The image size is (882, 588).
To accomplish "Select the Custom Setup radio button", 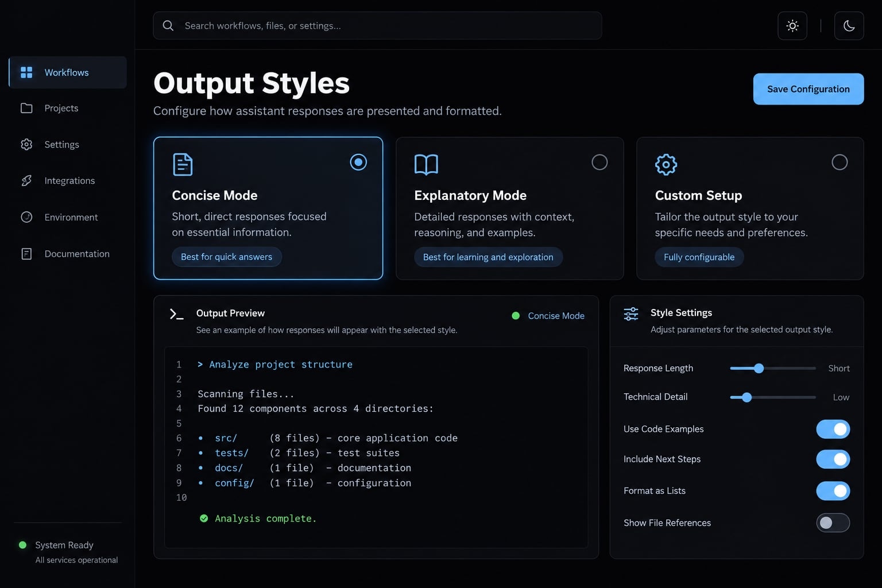I will 840,163.
